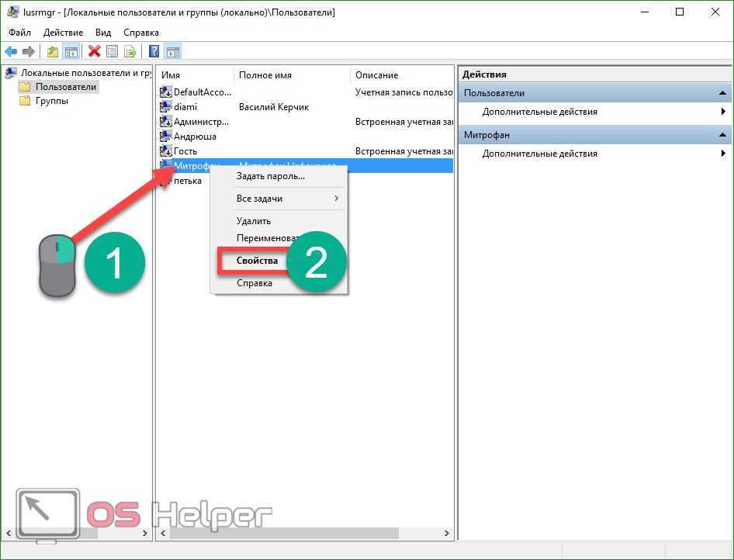Viewport: 734px width, 560px height.
Task: Collapse the Митрофан actions section
Action: 722,135
